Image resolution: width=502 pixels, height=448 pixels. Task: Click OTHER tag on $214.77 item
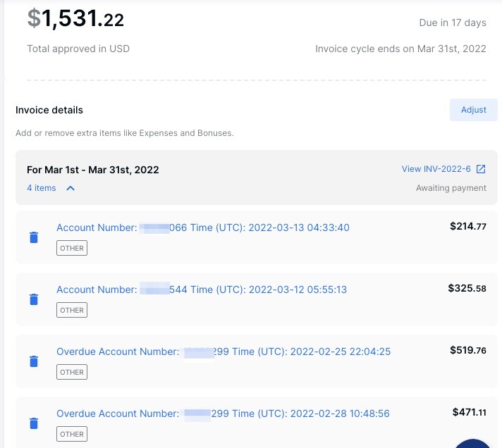[72, 248]
